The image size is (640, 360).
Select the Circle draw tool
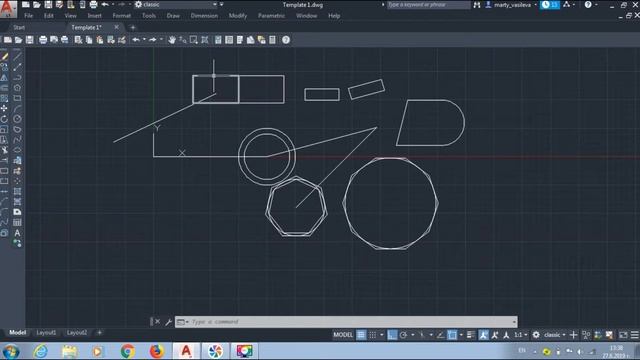(x=17, y=119)
